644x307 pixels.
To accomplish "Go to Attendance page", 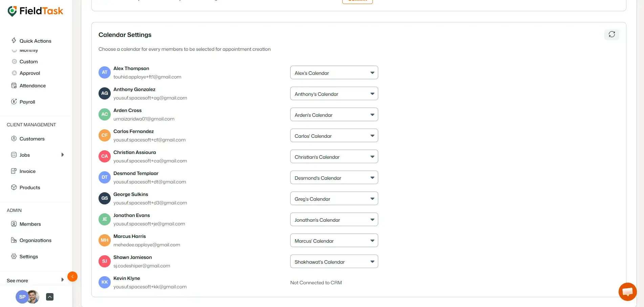I will point(33,86).
